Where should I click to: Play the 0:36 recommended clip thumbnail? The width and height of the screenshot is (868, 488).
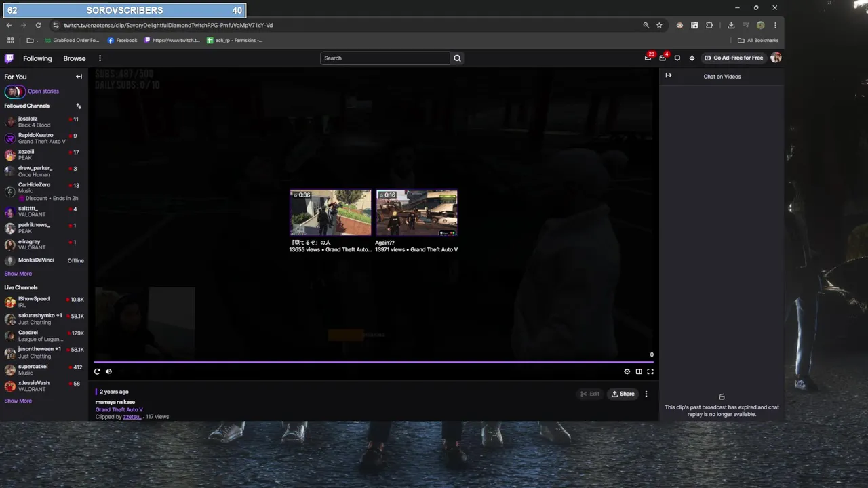(x=331, y=213)
